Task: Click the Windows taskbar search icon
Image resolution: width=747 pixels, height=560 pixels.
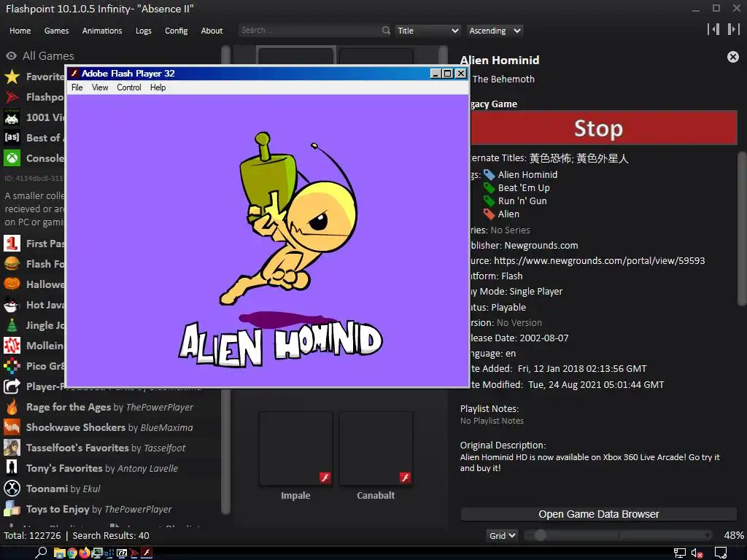Action: [x=41, y=553]
